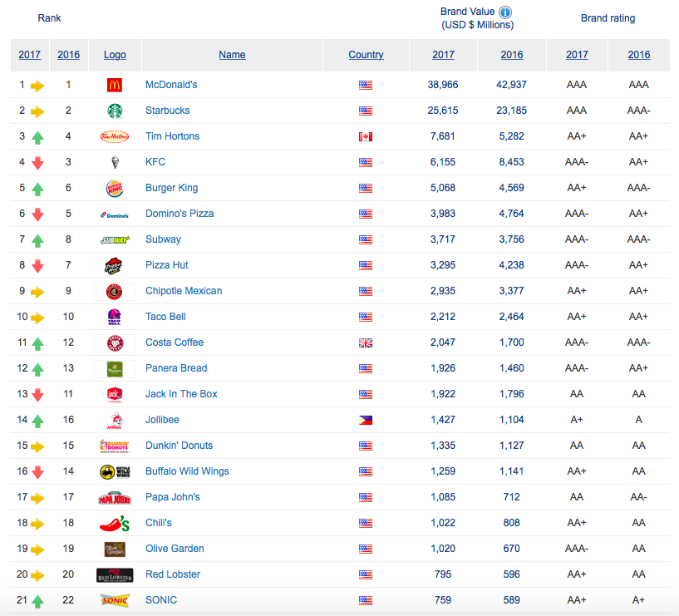The image size is (679, 616).
Task: Sort by the 2017 Brand Value header
Action: [443, 55]
